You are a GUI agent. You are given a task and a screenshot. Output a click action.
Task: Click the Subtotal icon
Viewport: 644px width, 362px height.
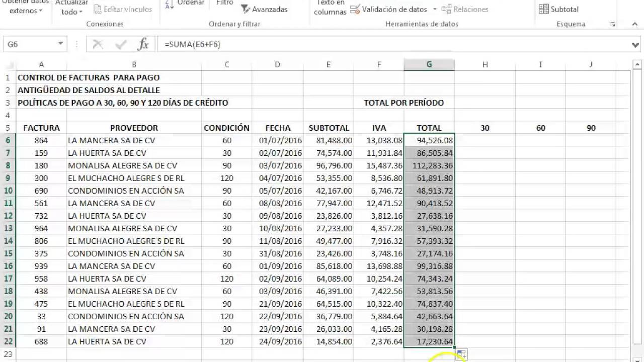coord(543,9)
